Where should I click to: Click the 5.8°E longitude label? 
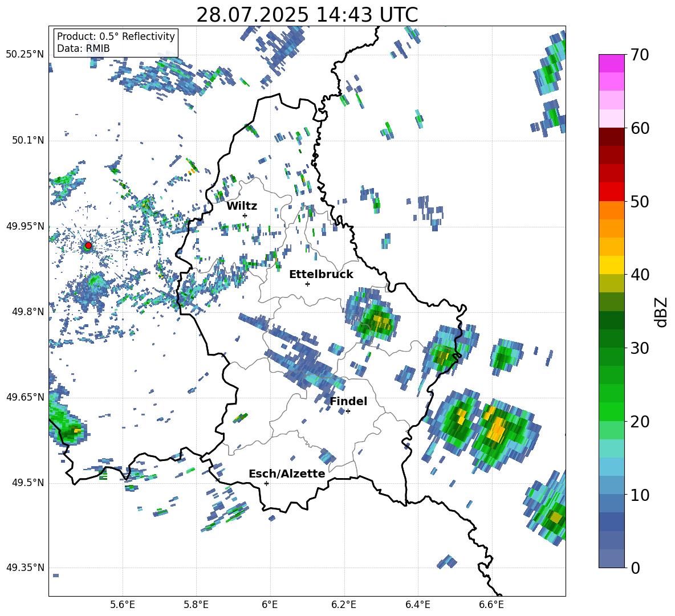click(x=196, y=605)
